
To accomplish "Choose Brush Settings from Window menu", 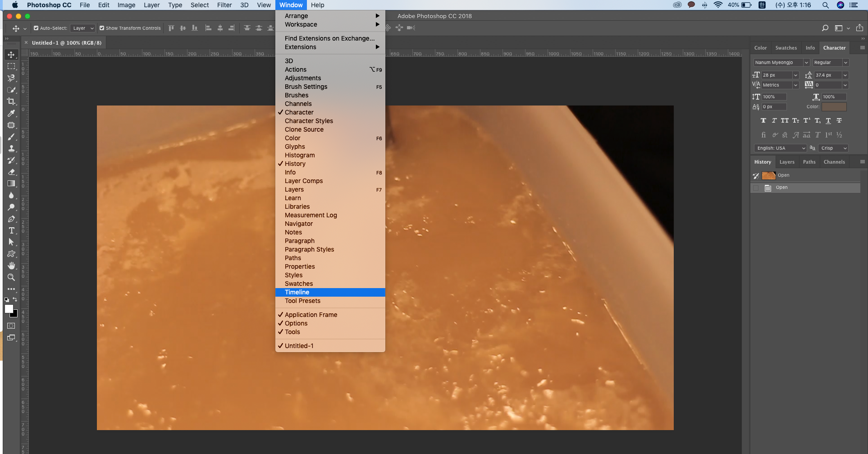I will click(330, 87).
